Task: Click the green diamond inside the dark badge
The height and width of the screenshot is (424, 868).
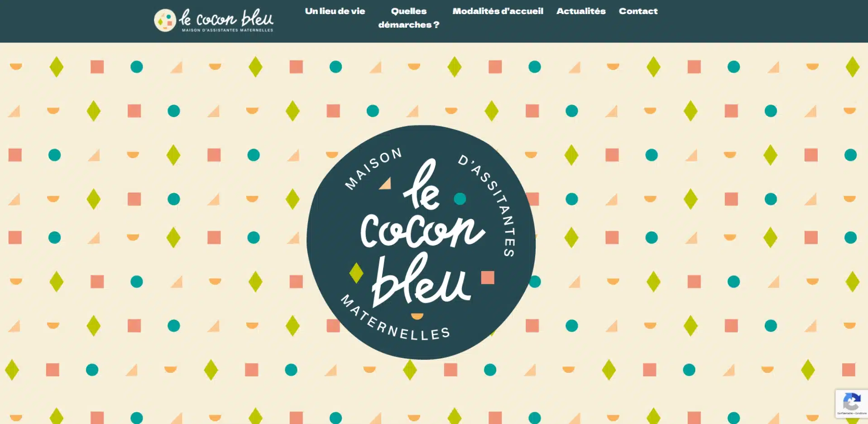Action: (356, 273)
